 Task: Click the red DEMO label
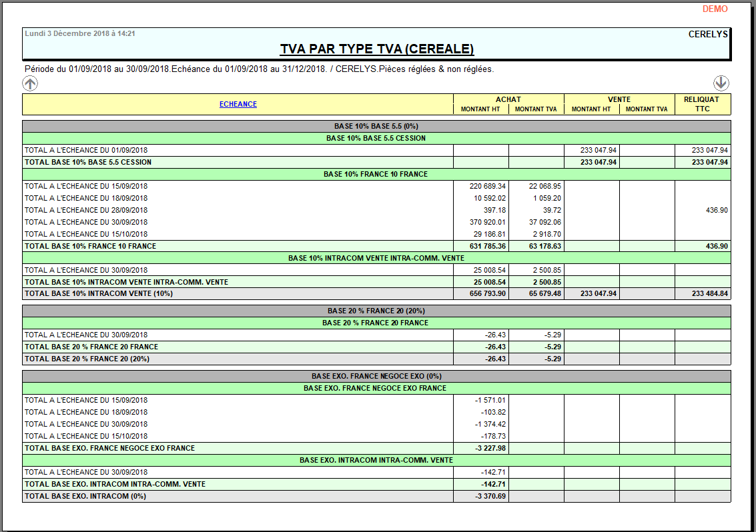click(x=715, y=9)
